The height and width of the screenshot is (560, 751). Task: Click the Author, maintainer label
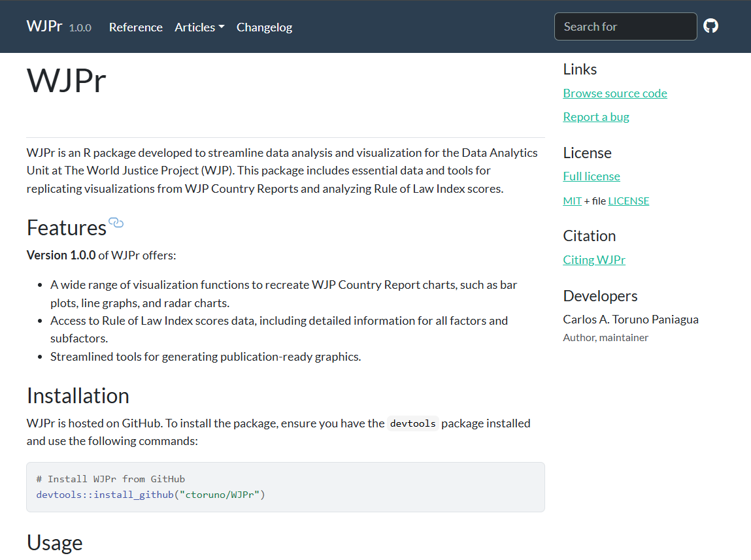(605, 337)
